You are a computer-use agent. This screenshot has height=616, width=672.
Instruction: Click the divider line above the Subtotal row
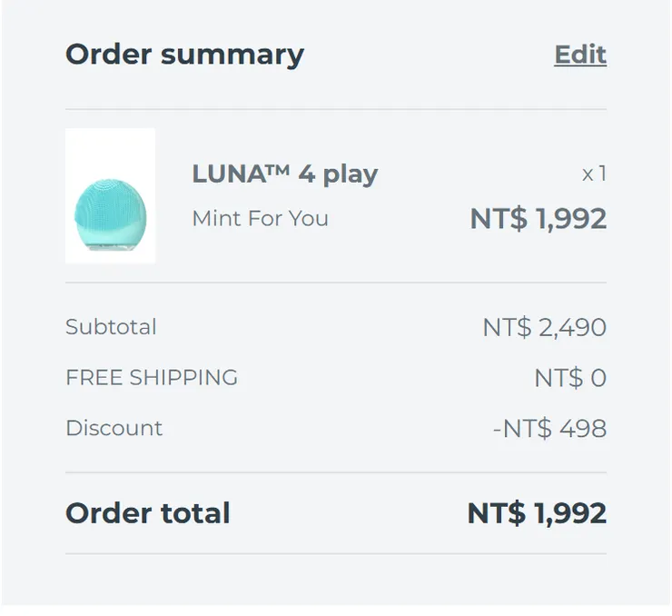336,283
